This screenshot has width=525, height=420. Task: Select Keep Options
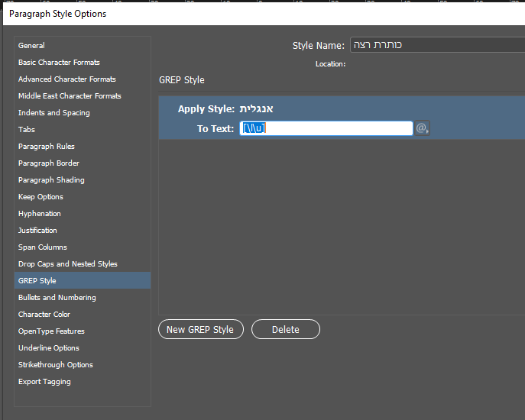click(x=83, y=197)
